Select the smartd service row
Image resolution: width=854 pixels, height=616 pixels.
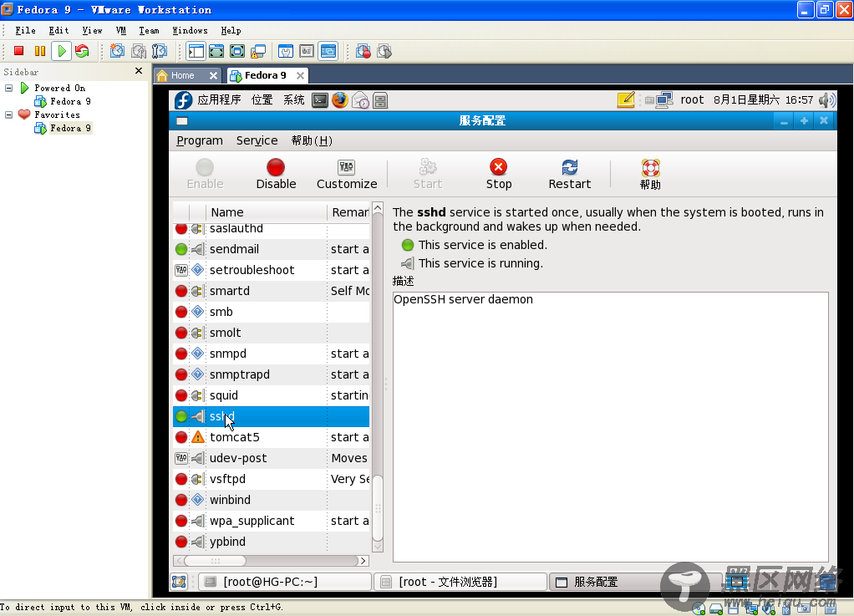(272, 291)
